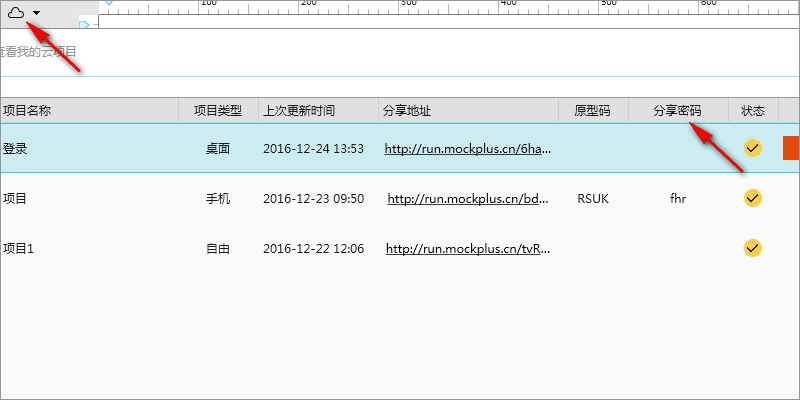Screen dimensions: 800x400
Task: Select the 登录 project row name
Action: 15,148
